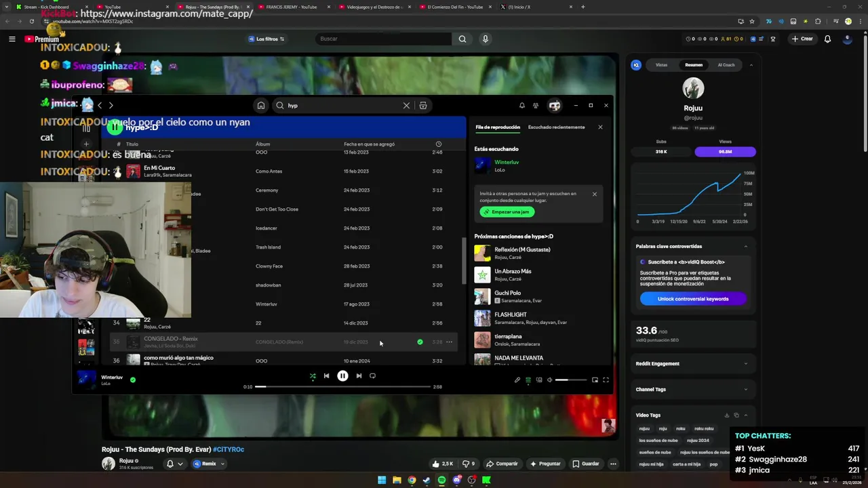
Task: Toggle liked checkmark for Winterluv in player bar
Action: pos(133,380)
